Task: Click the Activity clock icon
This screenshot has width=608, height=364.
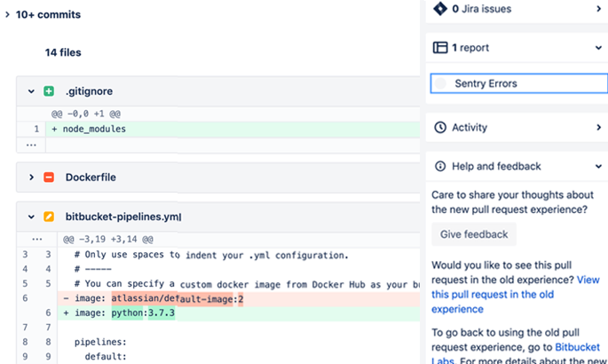Action: (439, 128)
